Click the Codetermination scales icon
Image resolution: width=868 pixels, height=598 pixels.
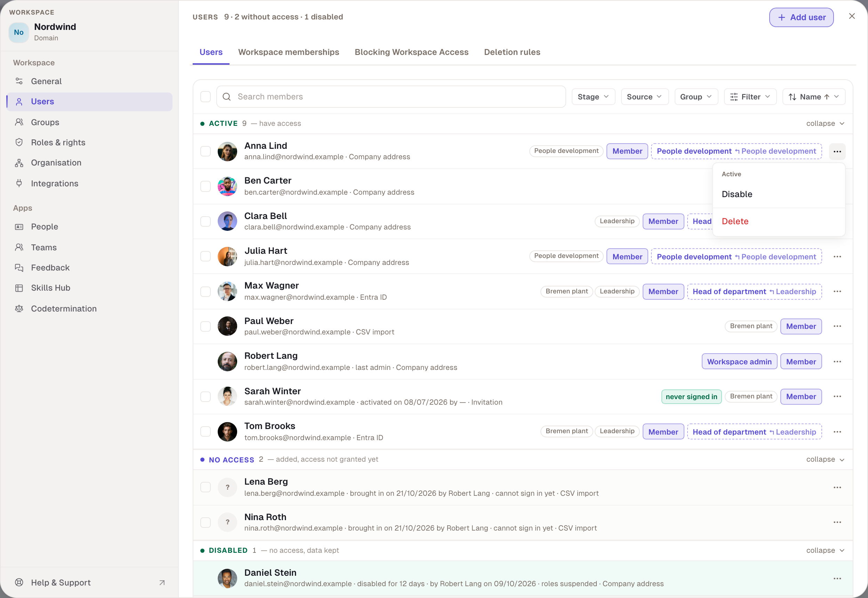point(19,308)
